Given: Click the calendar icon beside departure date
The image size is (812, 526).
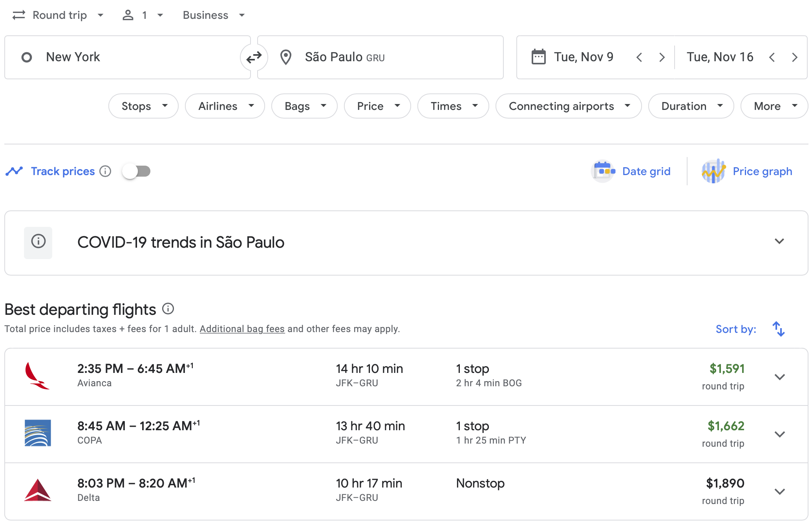Looking at the screenshot, I should [540, 57].
